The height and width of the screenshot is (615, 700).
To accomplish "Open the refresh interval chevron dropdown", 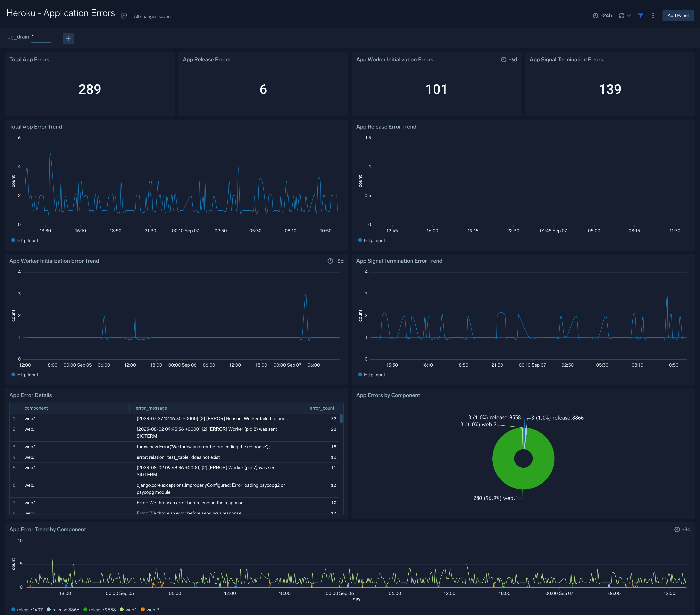I will (629, 16).
